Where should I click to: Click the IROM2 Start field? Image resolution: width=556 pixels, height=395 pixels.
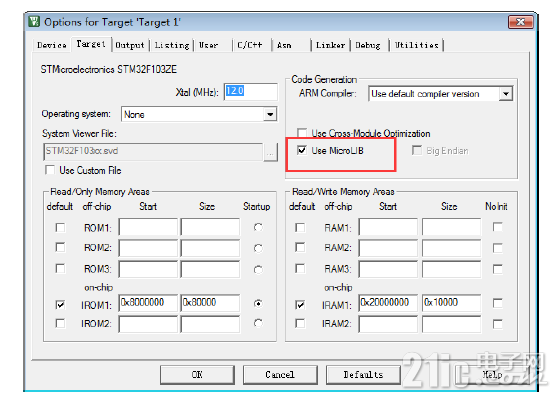pyautogui.click(x=148, y=324)
